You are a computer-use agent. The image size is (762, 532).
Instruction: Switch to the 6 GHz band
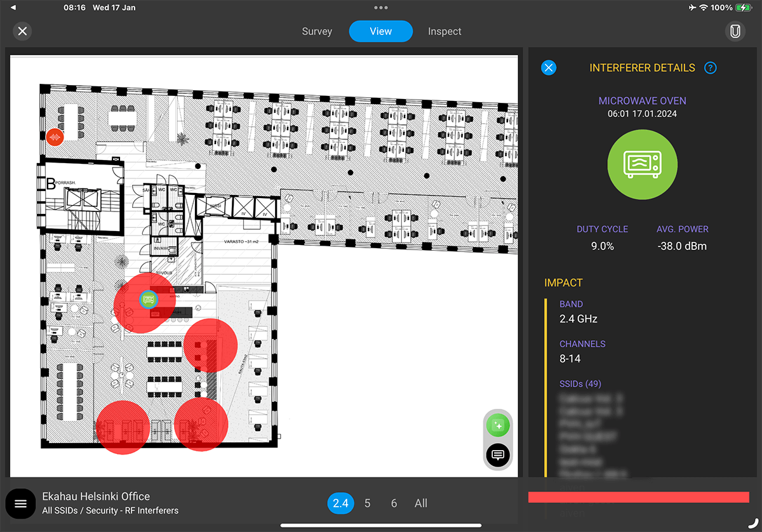(x=394, y=503)
